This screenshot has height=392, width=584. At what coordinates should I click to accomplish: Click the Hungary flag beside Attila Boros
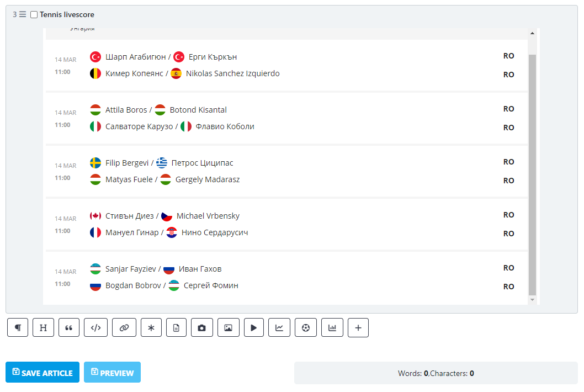click(x=95, y=110)
